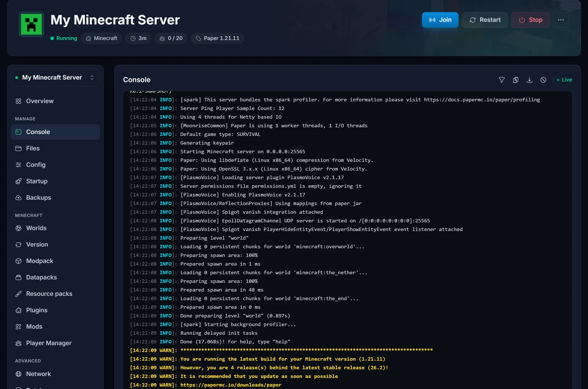The height and width of the screenshot is (389, 588).
Task: Click the Paper 1.21.11 version tag
Action: tap(217, 38)
